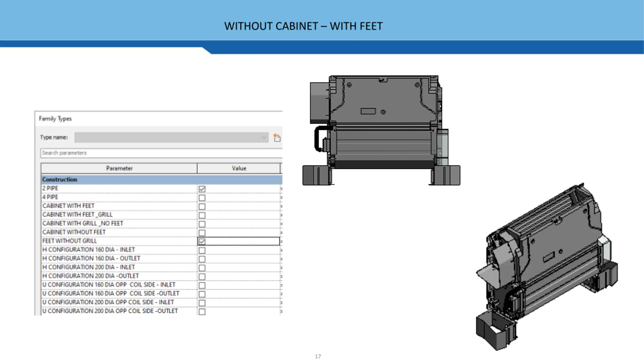The height and width of the screenshot is (362, 644).
Task: Tick the CABINET WITH FEET _GRILL checkbox
Action: click(202, 215)
